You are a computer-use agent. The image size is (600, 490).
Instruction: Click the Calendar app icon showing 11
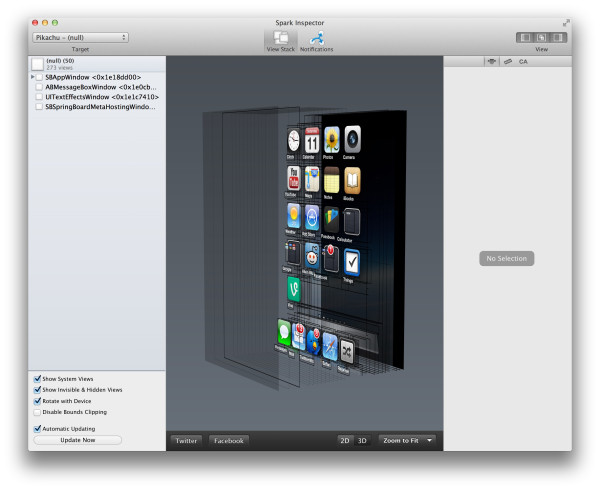coord(312,141)
